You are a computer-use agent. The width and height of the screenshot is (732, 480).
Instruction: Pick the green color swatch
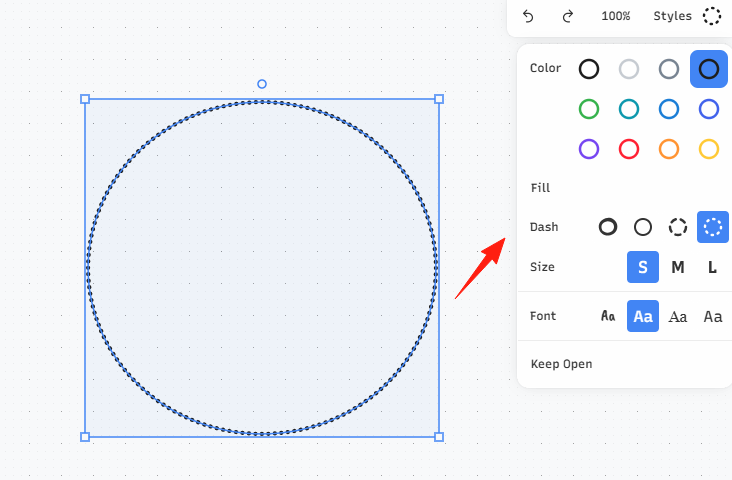click(589, 109)
